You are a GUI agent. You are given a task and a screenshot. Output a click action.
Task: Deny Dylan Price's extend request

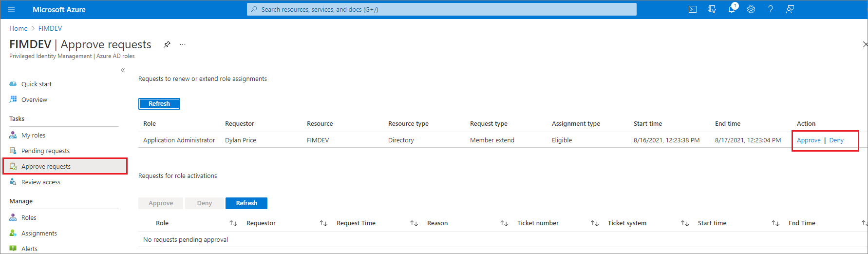tap(836, 140)
